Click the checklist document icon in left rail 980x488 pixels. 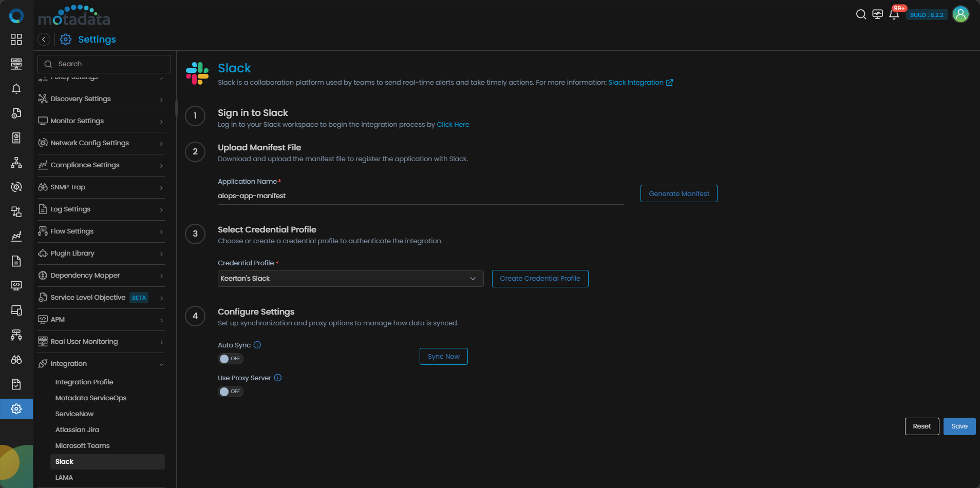click(16, 384)
